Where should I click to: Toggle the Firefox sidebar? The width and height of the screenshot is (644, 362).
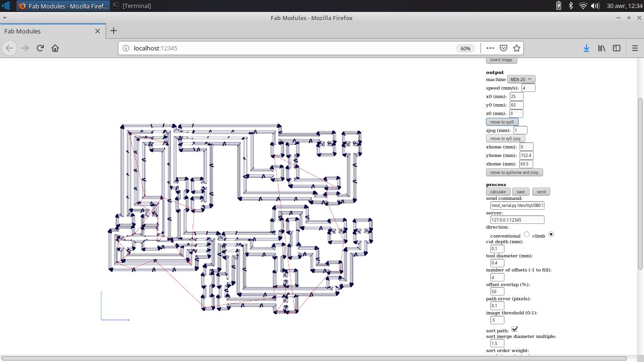[617, 48]
